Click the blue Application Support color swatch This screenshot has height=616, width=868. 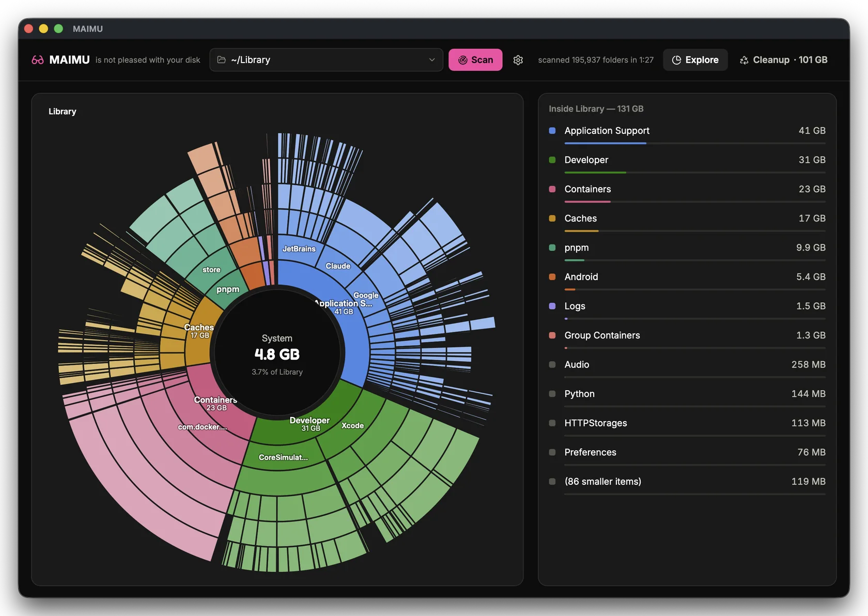[552, 131]
